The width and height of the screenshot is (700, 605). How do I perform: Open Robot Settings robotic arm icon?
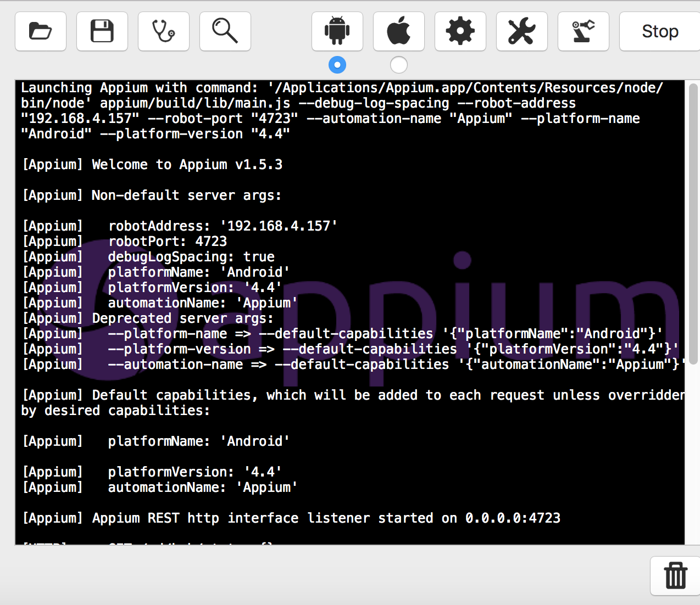tap(584, 31)
